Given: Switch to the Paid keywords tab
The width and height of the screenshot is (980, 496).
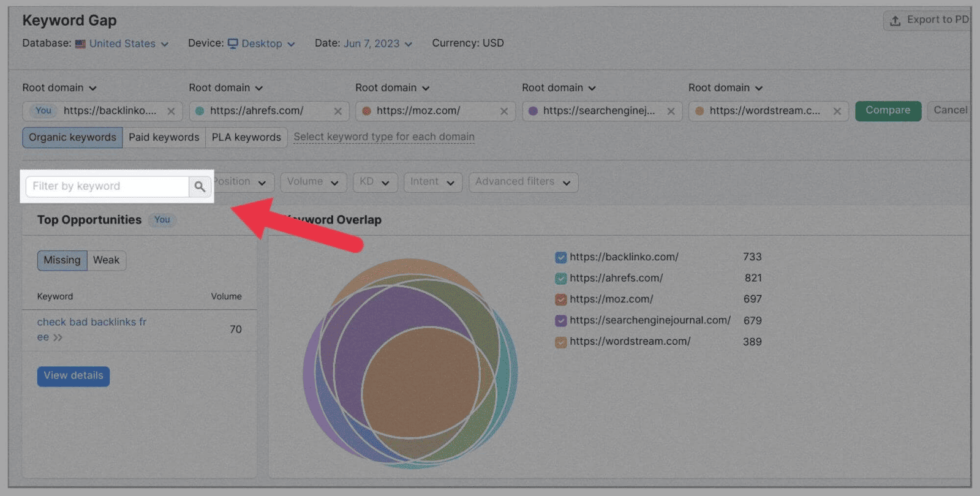Looking at the screenshot, I should coord(164,137).
